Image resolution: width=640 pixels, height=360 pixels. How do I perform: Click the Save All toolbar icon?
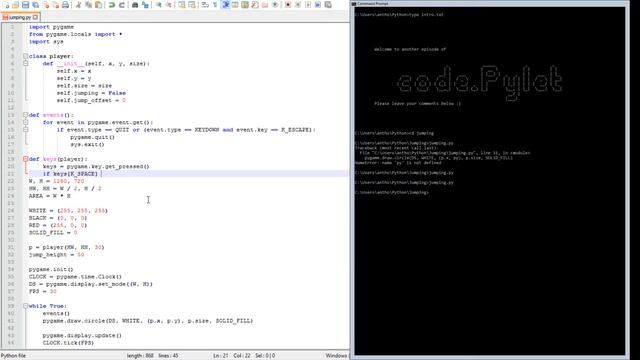[x=36, y=5]
